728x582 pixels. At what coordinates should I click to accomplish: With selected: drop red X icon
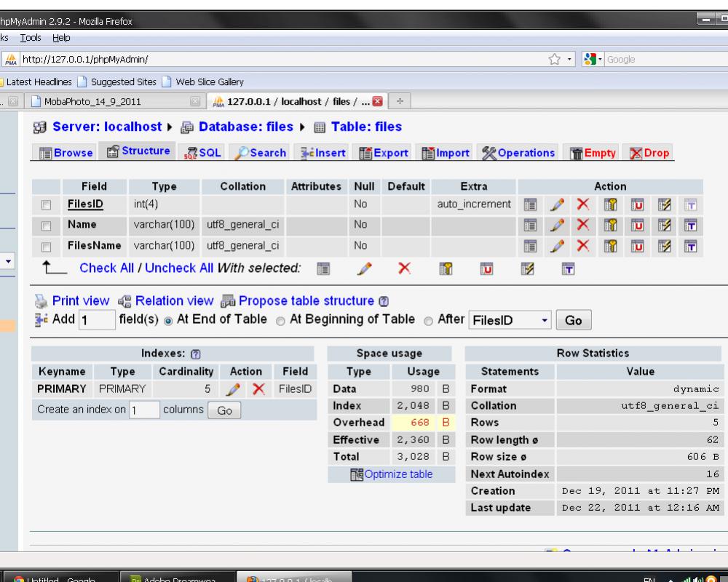click(404, 268)
